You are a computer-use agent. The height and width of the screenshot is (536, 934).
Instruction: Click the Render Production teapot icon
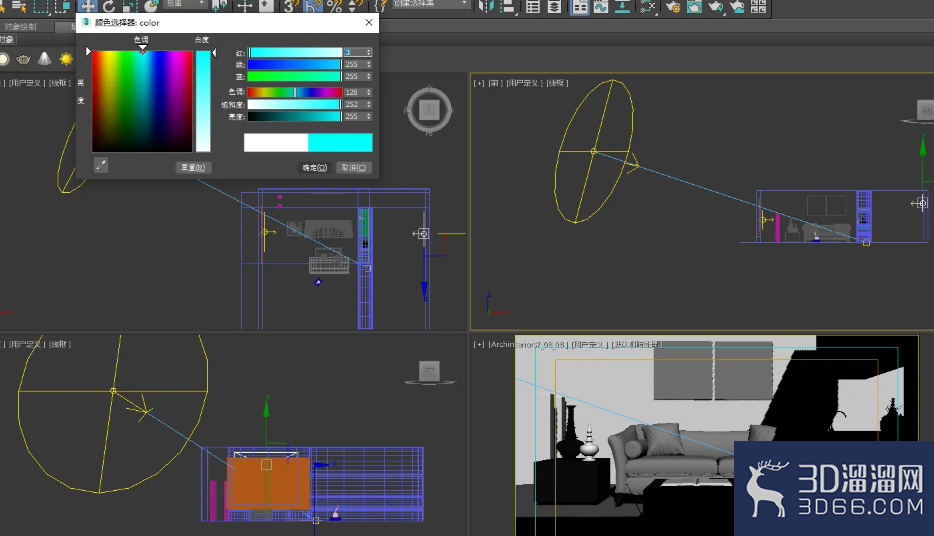pyautogui.click(x=715, y=6)
